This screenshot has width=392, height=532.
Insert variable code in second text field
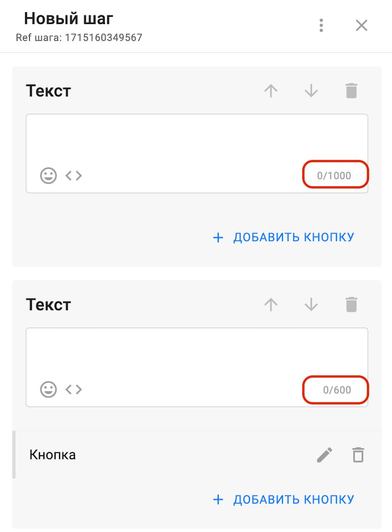(74, 389)
